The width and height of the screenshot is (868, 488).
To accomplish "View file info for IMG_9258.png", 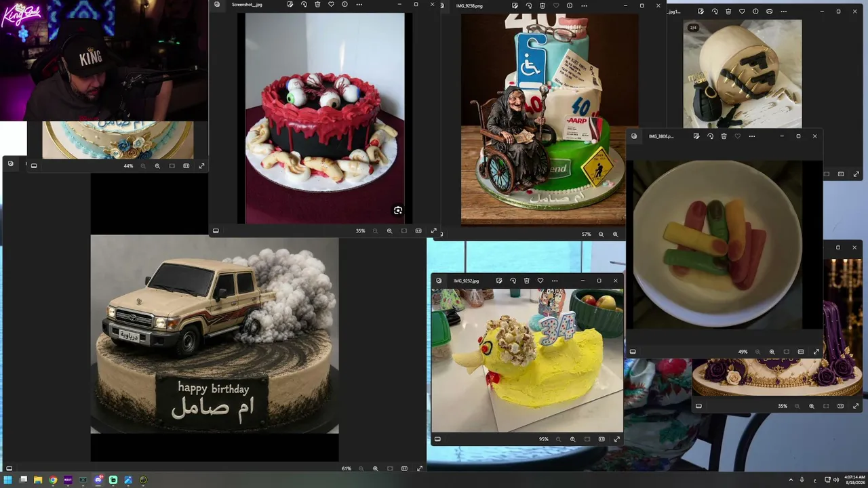I will pyautogui.click(x=569, y=6).
